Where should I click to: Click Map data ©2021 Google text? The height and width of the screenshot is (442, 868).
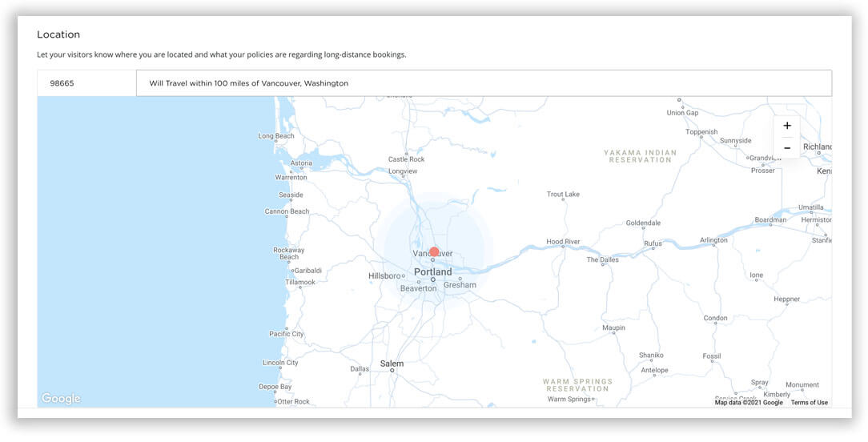749,403
